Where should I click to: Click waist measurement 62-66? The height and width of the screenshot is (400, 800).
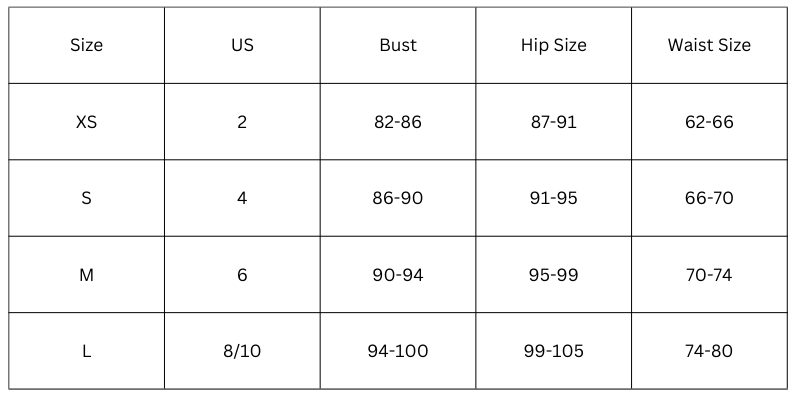(709, 122)
